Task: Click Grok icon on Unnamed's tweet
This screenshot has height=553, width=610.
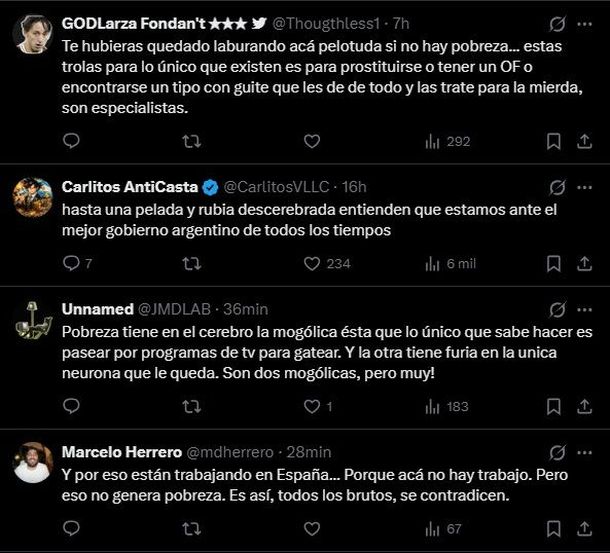Action: click(557, 309)
